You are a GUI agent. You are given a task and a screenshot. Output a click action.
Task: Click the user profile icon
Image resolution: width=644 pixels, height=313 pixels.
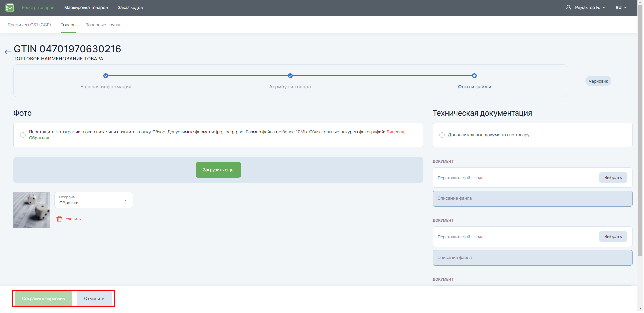568,8
